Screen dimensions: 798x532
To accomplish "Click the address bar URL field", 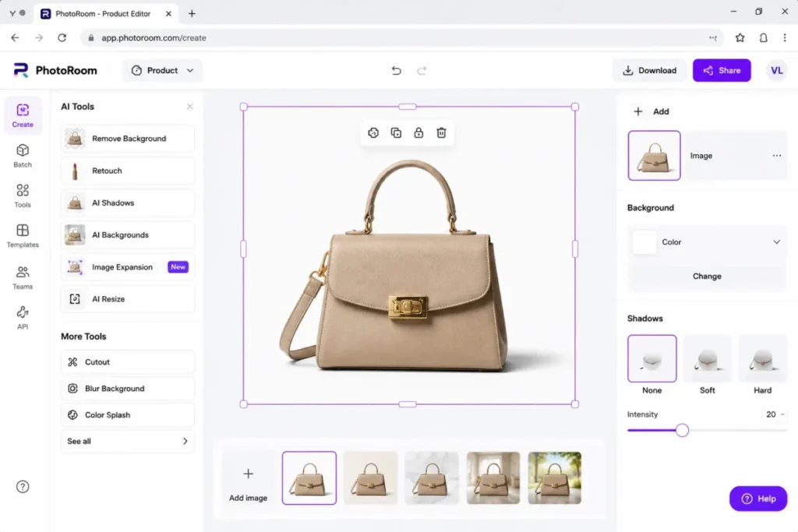I will pos(402,37).
